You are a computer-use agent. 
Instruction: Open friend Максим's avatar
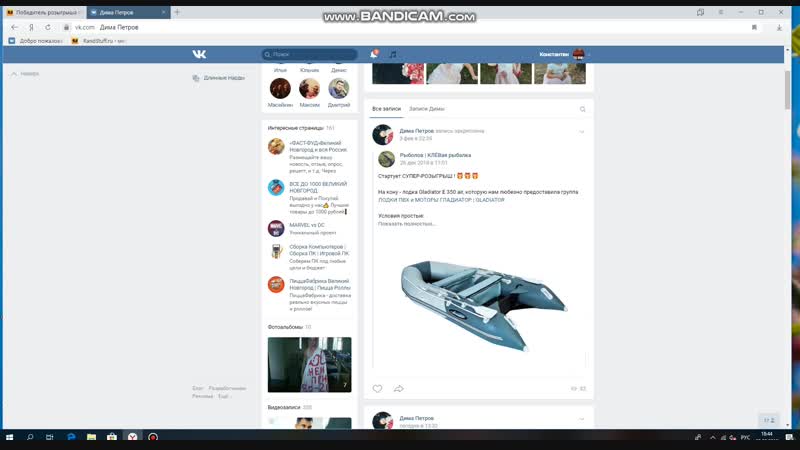(309, 88)
